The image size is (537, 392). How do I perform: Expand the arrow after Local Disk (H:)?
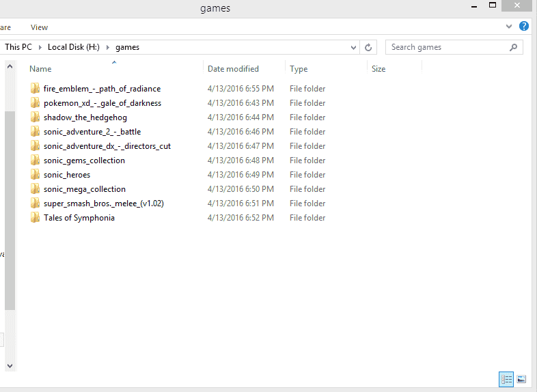point(108,48)
